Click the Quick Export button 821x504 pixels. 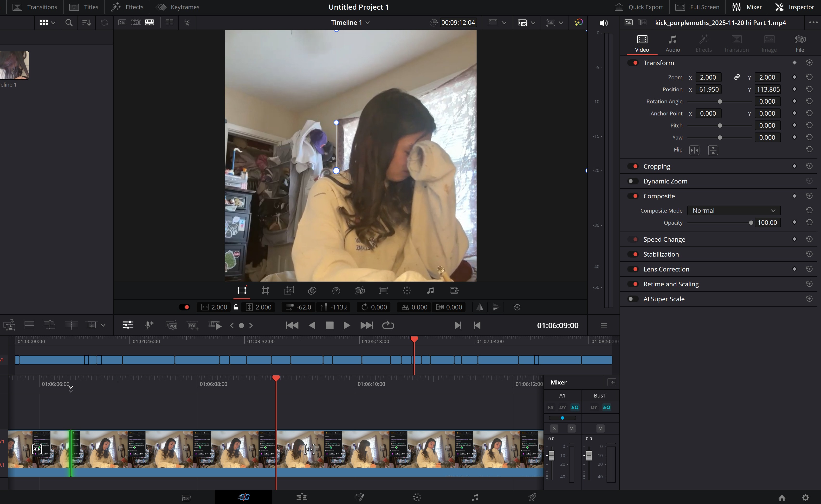pyautogui.click(x=639, y=7)
